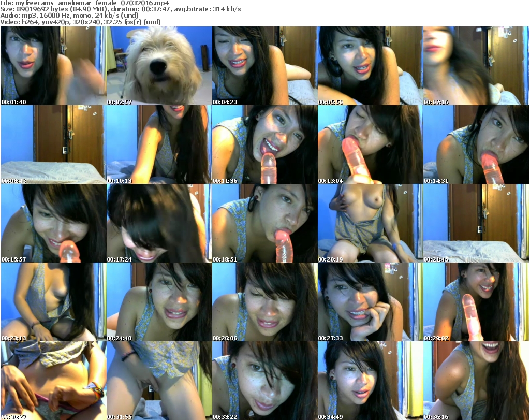The image size is (530, 420).
Task: Click the 'Audio: mp3, 16000 Hz' header line
Action: pos(69,16)
